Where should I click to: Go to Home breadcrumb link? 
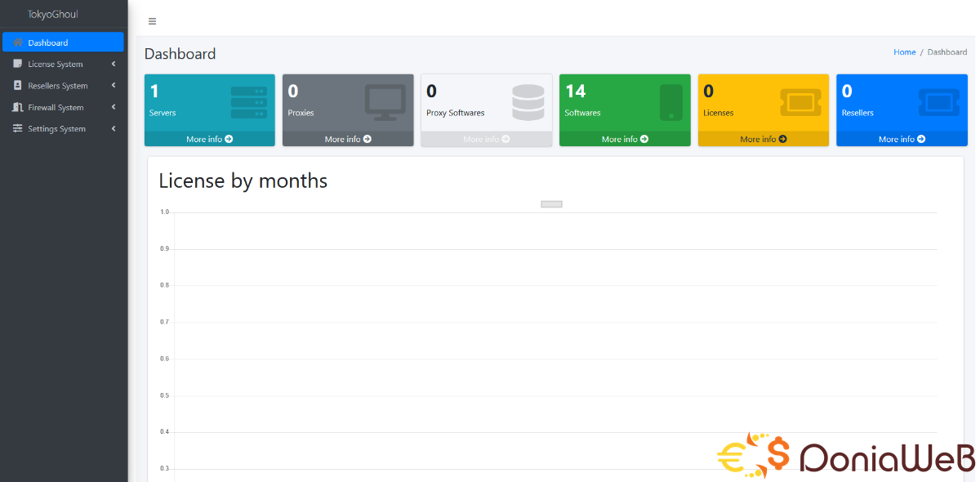tap(904, 52)
